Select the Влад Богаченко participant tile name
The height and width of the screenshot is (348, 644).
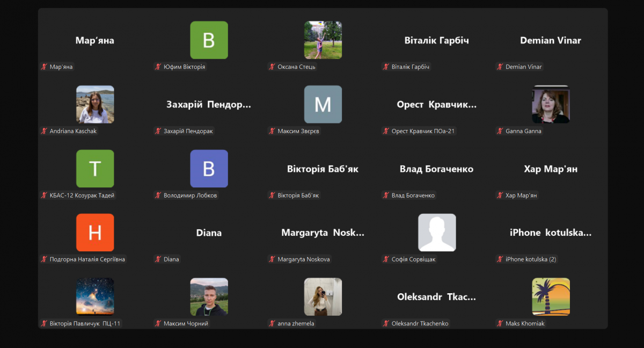436,169
